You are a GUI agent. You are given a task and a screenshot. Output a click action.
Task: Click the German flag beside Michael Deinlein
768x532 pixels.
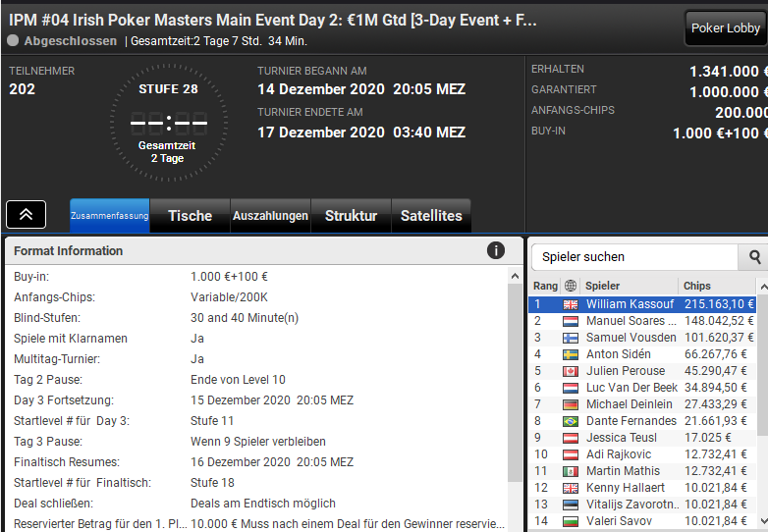[x=571, y=404]
